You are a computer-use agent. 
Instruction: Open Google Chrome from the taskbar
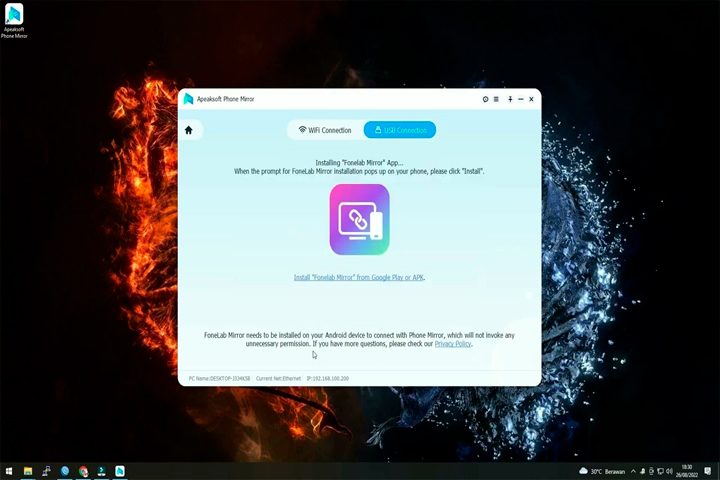tap(83, 471)
